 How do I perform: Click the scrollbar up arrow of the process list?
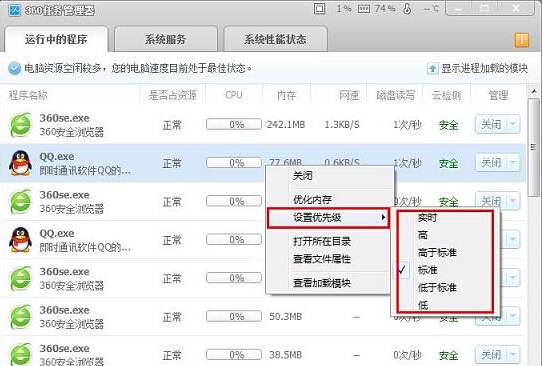tap(534, 91)
